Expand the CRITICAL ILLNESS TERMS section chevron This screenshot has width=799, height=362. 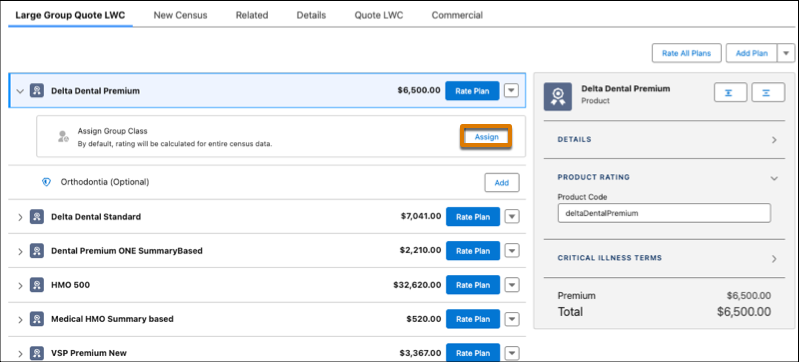(774, 258)
